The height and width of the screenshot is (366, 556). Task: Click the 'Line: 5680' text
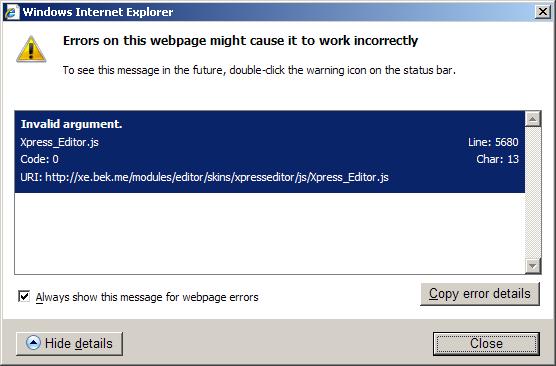click(x=493, y=142)
